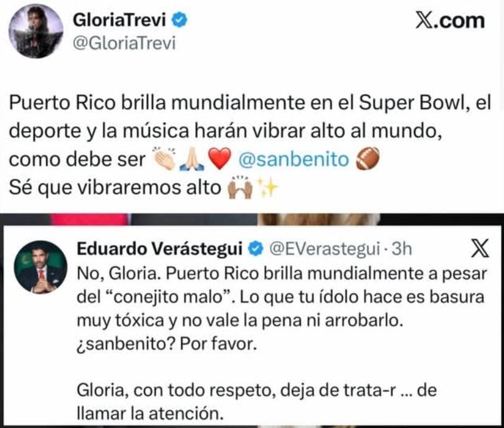This screenshot has width=504, height=428.
Task: Click the X.com logo text
Action: click(450, 21)
